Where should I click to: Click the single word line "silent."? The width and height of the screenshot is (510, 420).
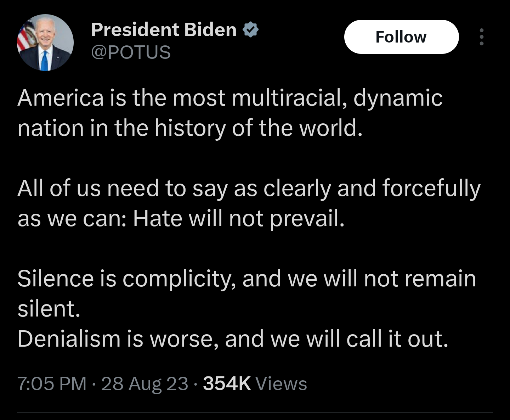pos(49,309)
